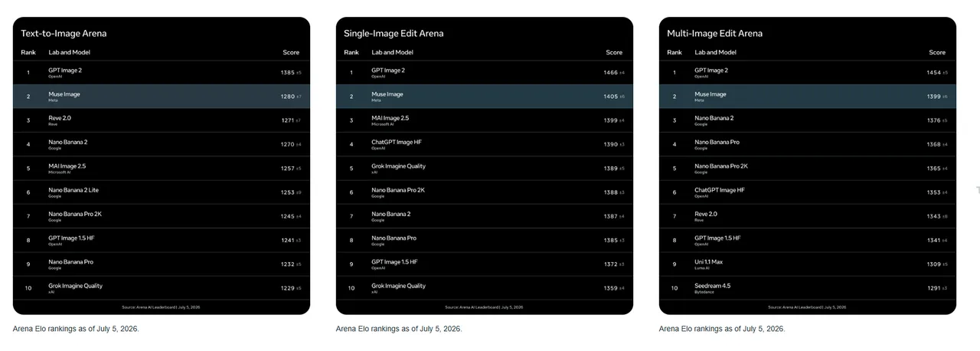Click the Score column header in Text-to-Image Arena
Image resolution: width=980 pixels, height=351 pixels.
(291, 52)
